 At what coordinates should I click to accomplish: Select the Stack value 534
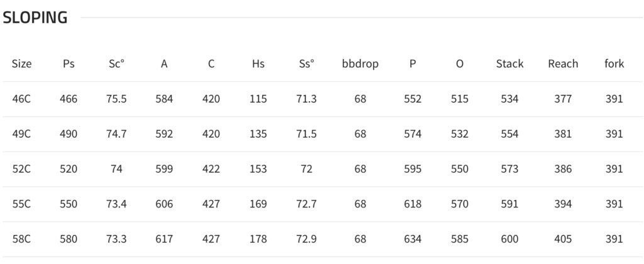pyautogui.click(x=509, y=99)
